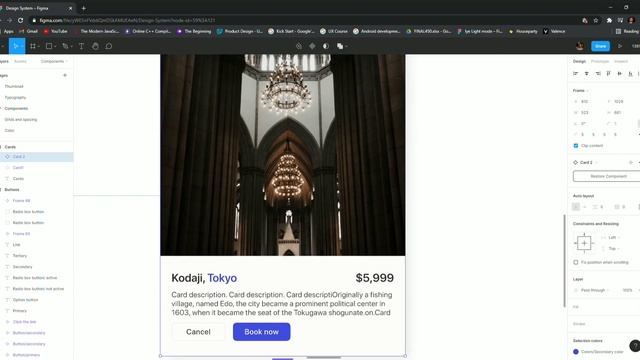Open browser Extensions puzzle icon
Screen dimensions: 640x360
pos(609,20)
